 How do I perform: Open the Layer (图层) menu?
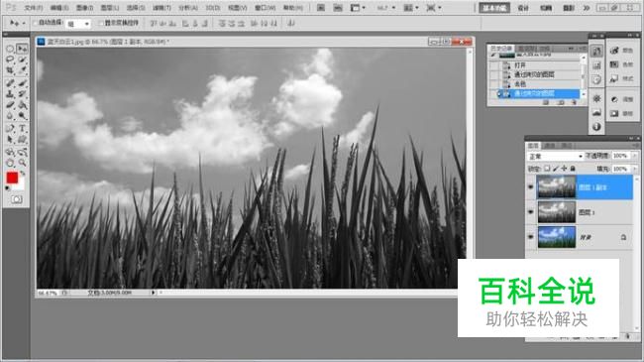pos(110,8)
